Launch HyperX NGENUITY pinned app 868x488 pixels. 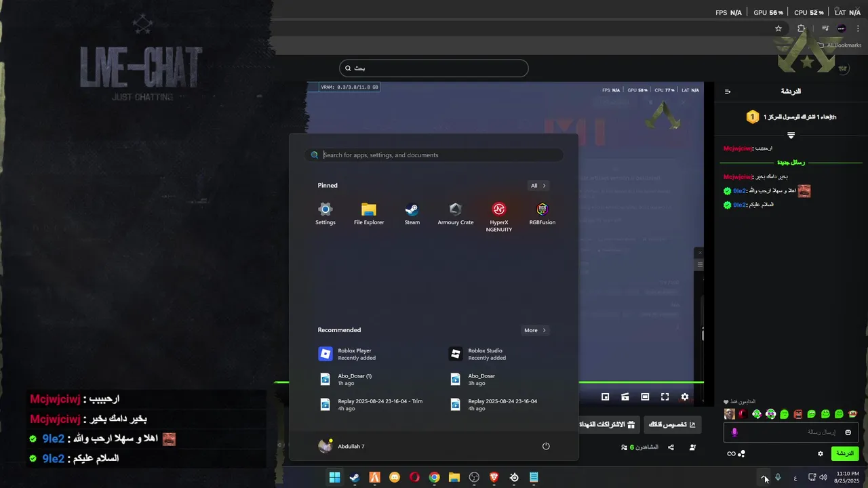click(499, 217)
